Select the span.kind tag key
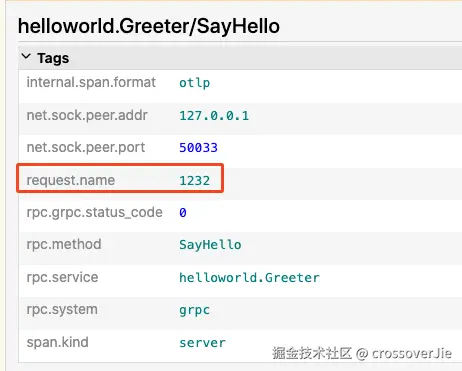462x371 pixels. [x=57, y=342]
